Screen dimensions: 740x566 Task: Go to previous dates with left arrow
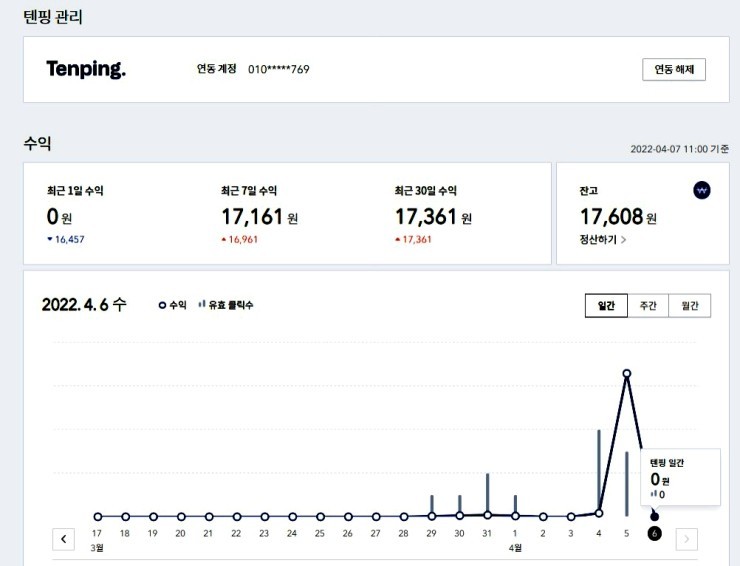click(x=63, y=539)
